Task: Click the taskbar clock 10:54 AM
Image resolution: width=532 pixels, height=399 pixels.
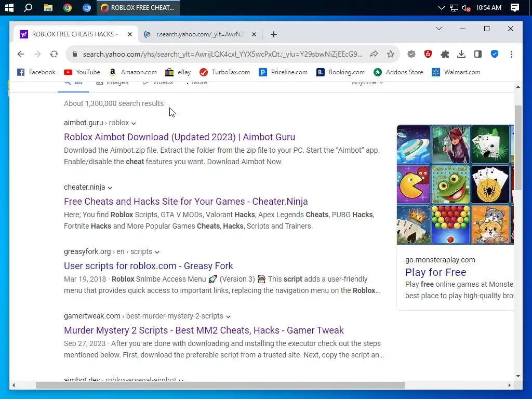Action: pyautogui.click(x=488, y=7)
